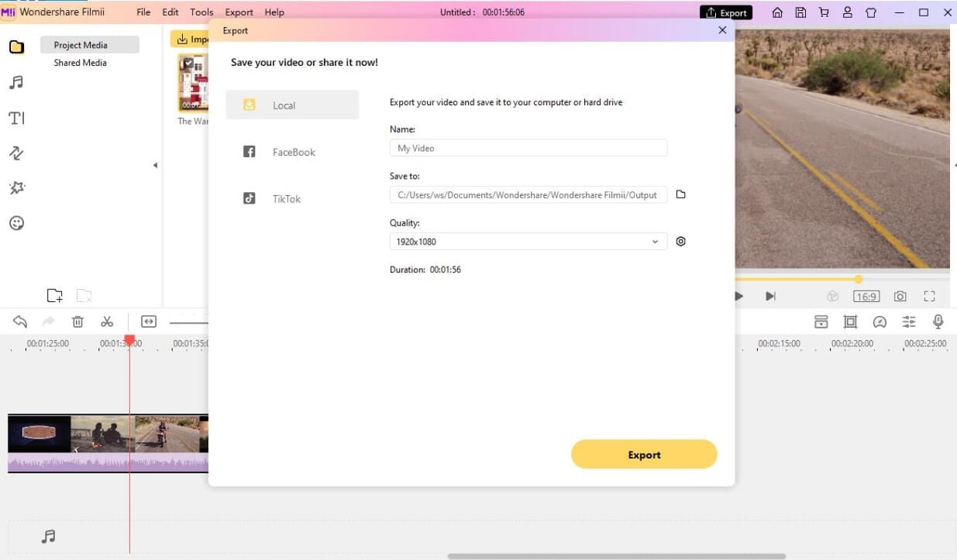957x560 pixels.
Task: Click the Save to path field
Action: click(x=528, y=195)
